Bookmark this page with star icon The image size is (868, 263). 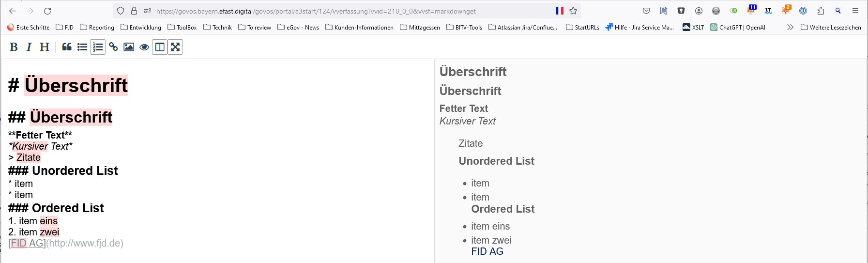(573, 11)
